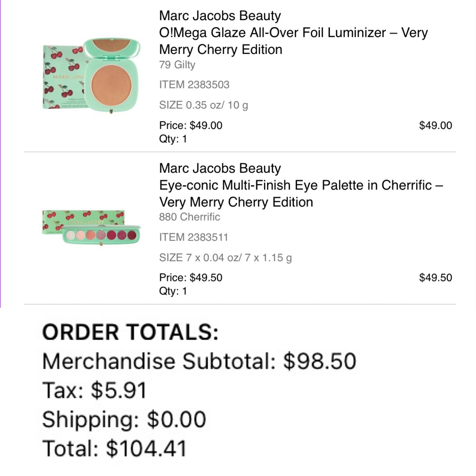476x476 pixels.
Task: Click the luminizer's $49.00 line total on the right
Action: pyautogui.click(x=435, y=126)
